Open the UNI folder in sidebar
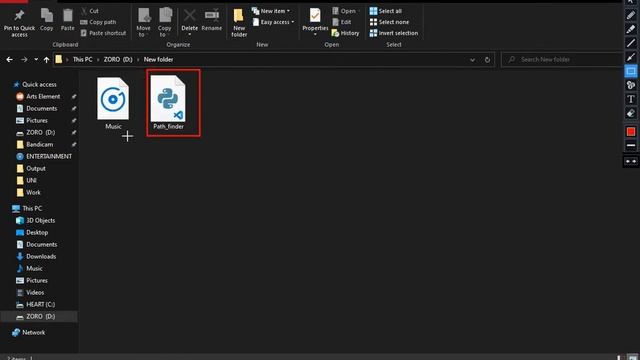Image resolution: width=640 pixels, height=360 pixels. click(x=31, y=180)
